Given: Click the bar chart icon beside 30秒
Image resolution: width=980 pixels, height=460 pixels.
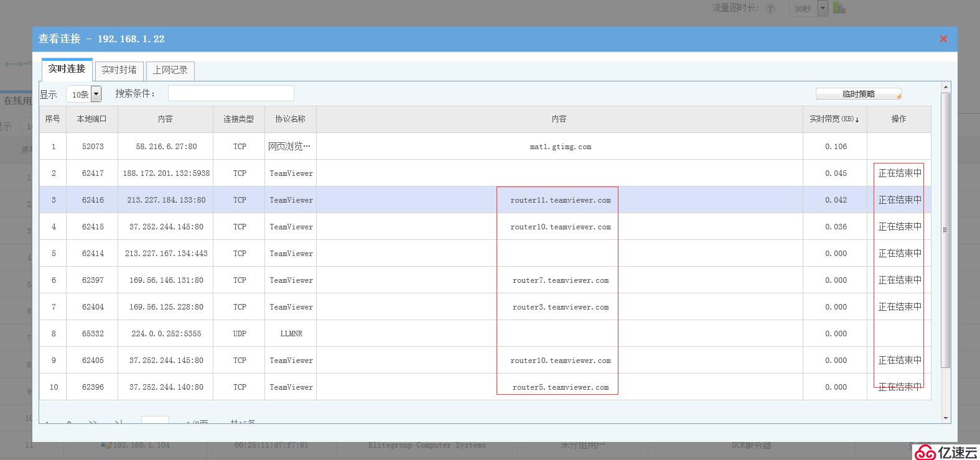Looking at the screenshot, I should [x=839, y=7].
